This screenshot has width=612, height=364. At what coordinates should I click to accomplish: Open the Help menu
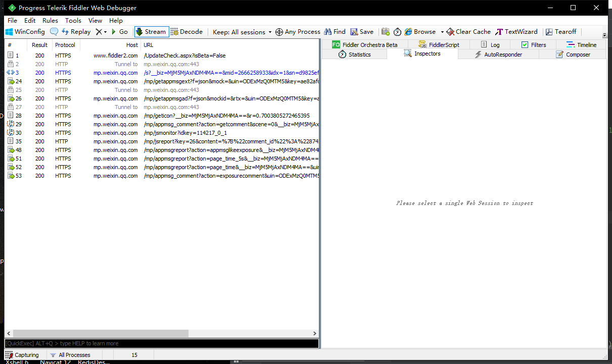tap(116, 21)
